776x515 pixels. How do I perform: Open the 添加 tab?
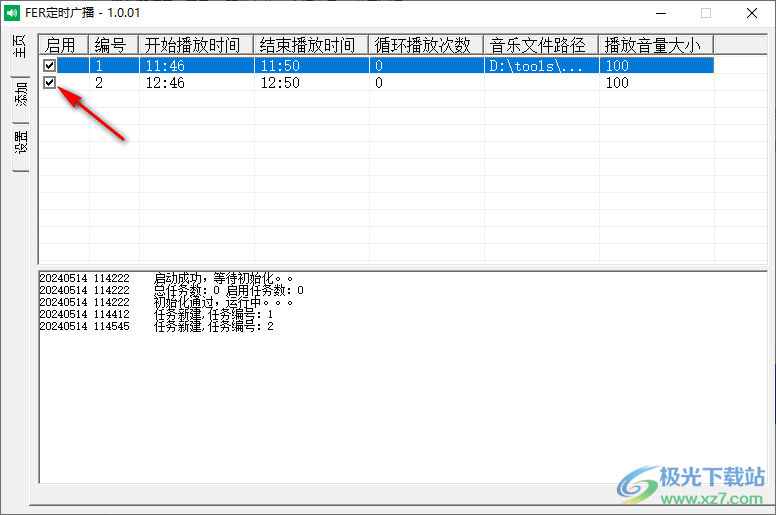(19, 98)
